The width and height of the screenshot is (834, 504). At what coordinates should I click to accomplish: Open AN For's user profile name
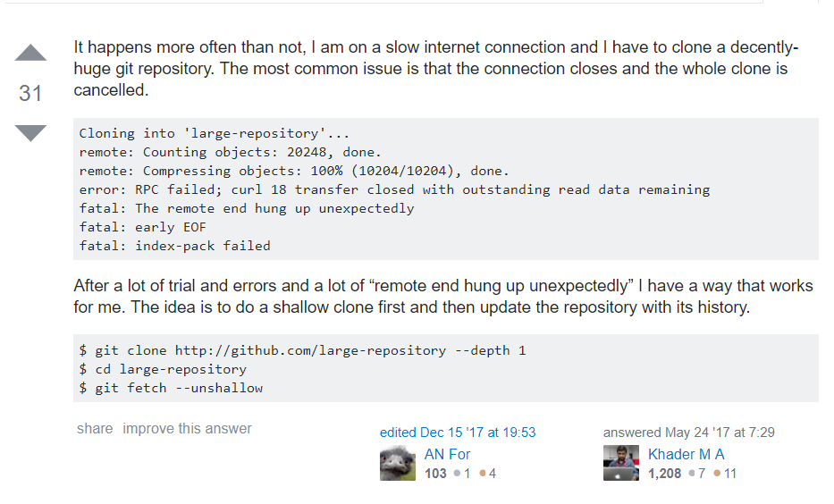447,454
